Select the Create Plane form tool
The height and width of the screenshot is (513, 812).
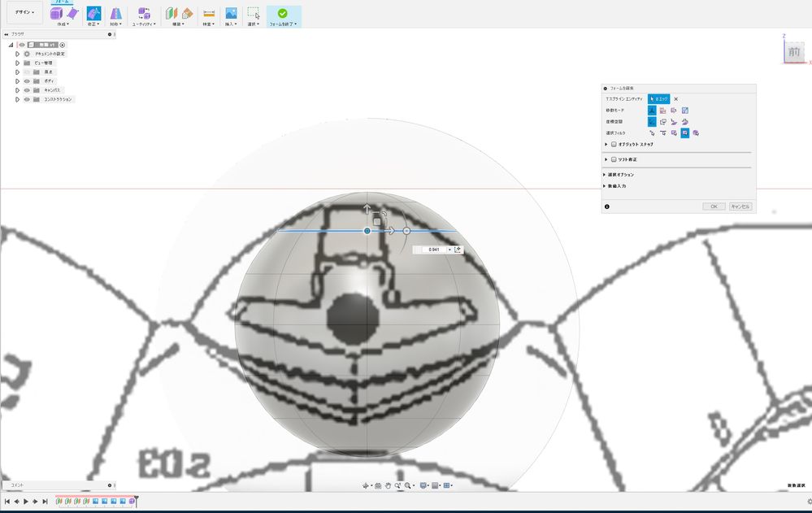pos(72,14)
